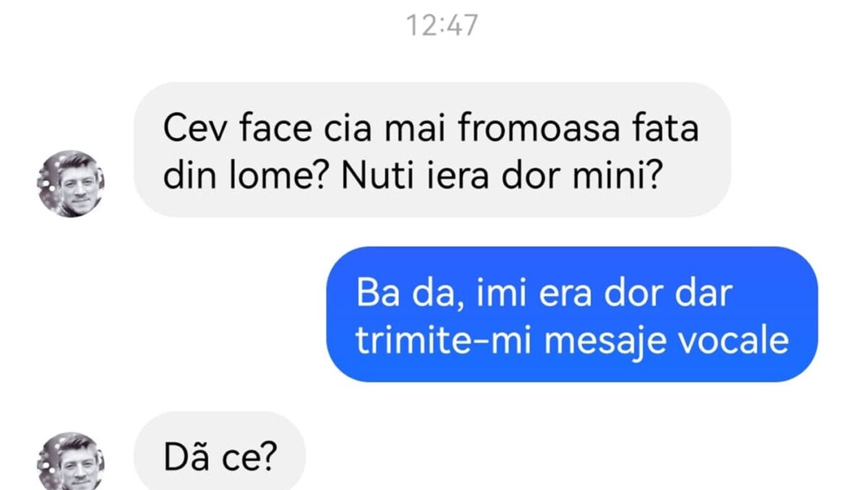This screenshot has width=868, height=490.
Task: Click the 12:47 timestamp
Action: tap(442, 26)
